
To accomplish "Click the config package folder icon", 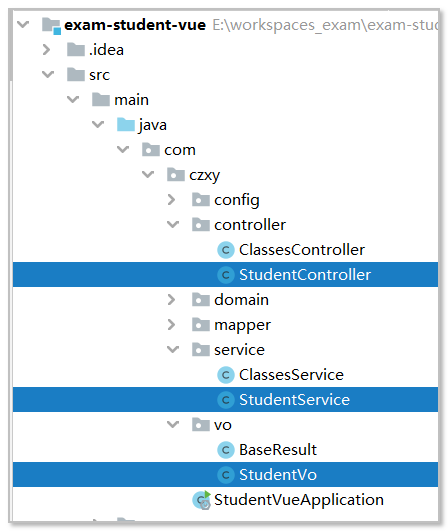I will (x=201, y=200).
